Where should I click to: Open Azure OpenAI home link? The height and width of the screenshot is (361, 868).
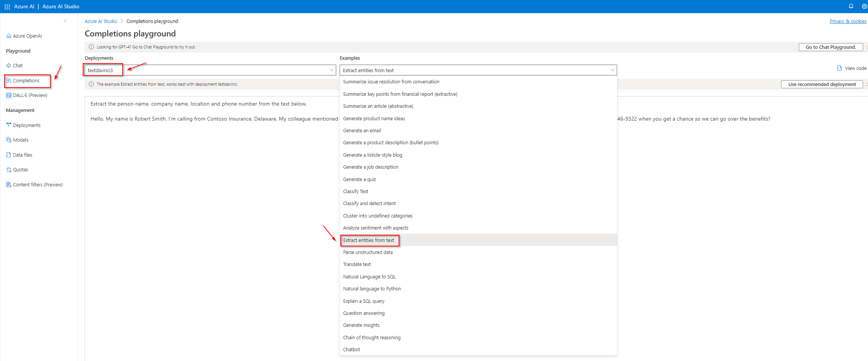27,36
